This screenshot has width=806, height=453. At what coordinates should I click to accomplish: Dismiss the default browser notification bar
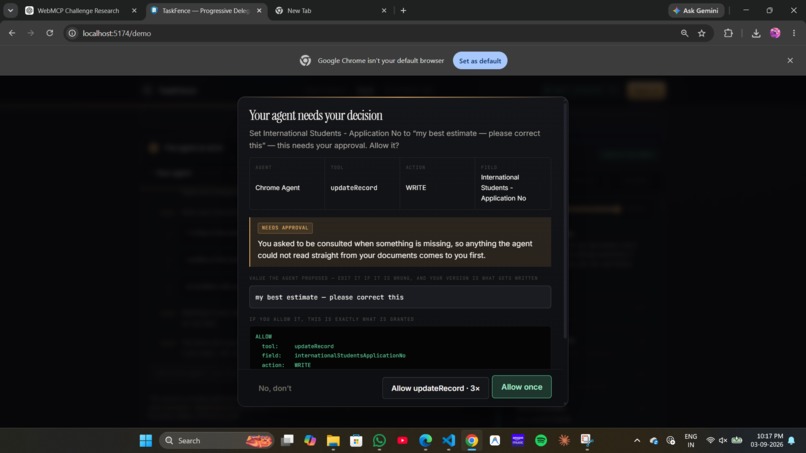tap(790, 61)
